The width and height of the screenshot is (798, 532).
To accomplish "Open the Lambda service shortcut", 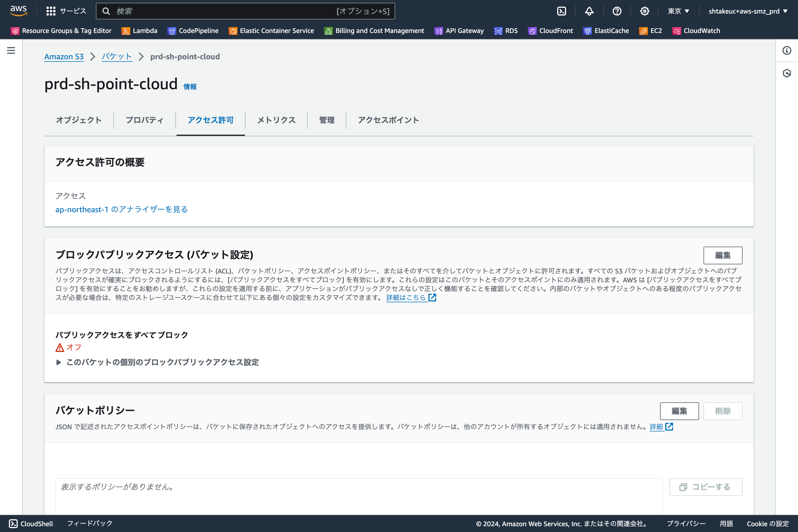I will click(x=139, y=31).
